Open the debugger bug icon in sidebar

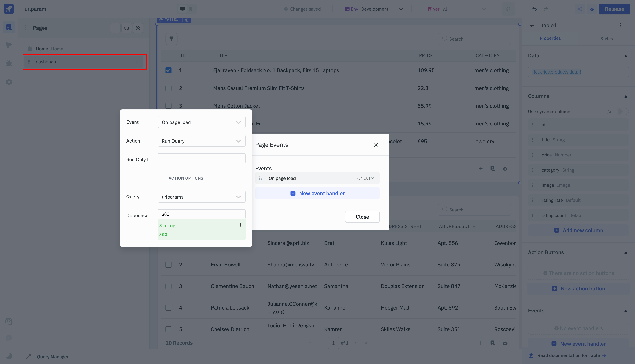9,64
